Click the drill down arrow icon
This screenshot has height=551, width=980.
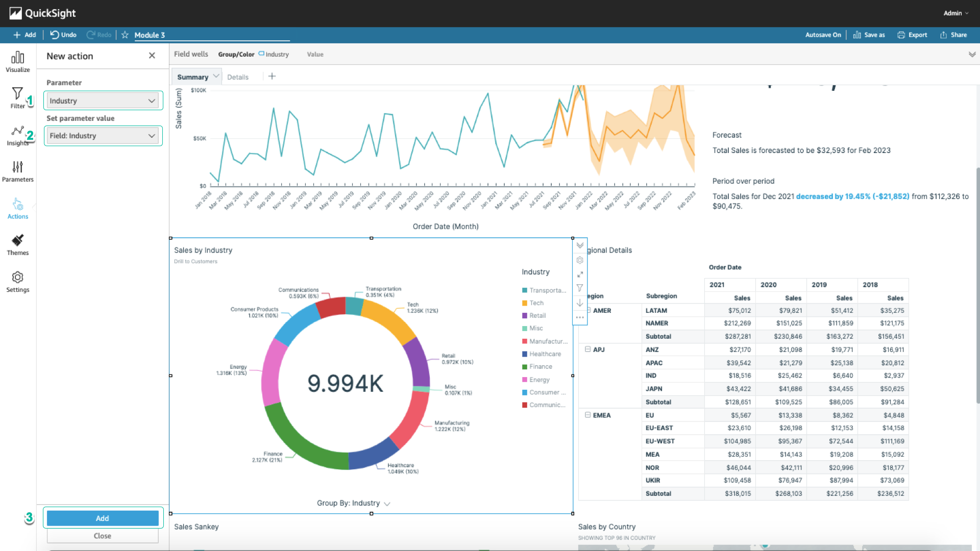[x=580, y=303]
